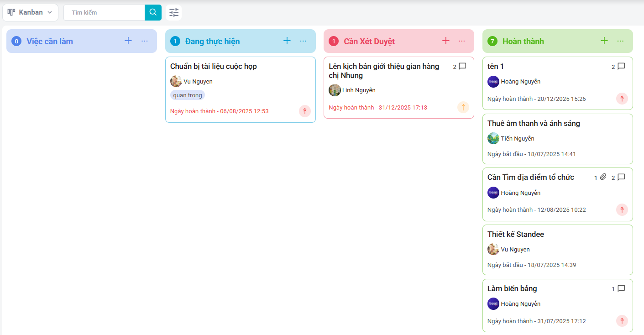The image size is (644, 335).
Task: Open the Thiết kế Standee task card
Action: pyautogui.click(x=515, y=235)
